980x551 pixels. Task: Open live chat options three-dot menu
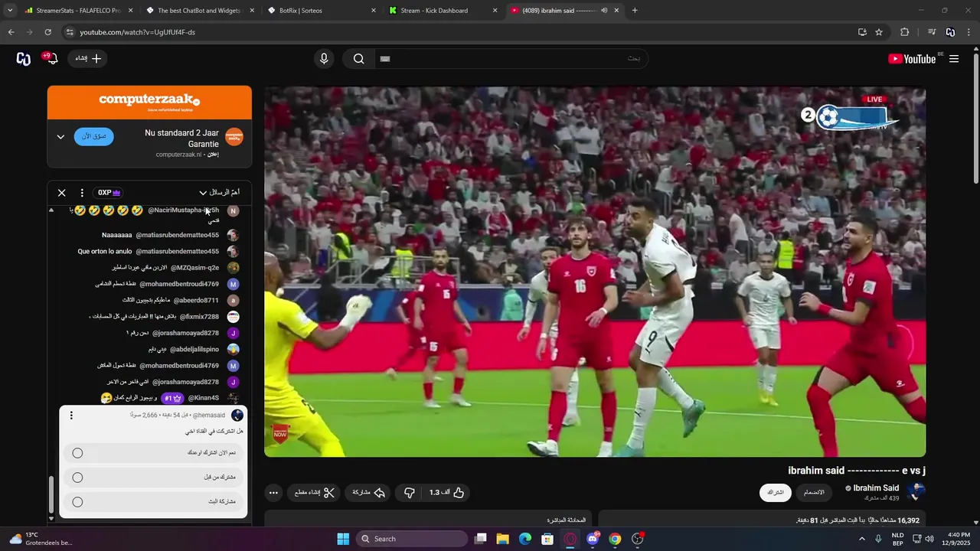(x=82, y=193)
